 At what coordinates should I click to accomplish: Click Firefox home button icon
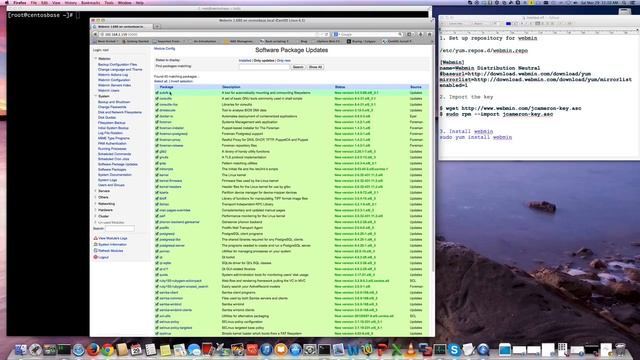pos(429,34)
